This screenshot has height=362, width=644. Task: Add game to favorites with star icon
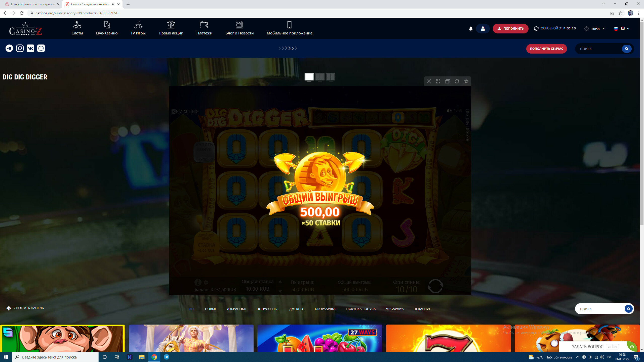[466, 81]
